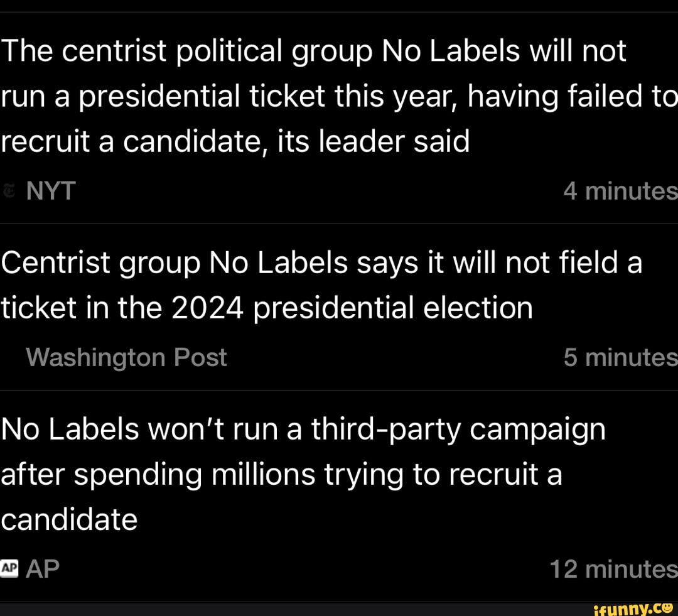Click '2024 presidential election' in the Washington Post headline
Viewport: 678px width, 616px height.
(x=352, y=308)
